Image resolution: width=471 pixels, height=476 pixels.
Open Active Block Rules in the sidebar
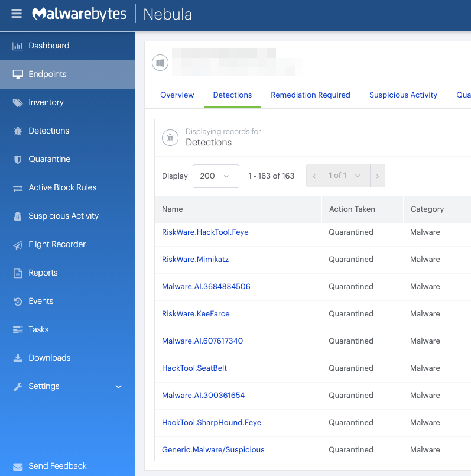[67, 187]
